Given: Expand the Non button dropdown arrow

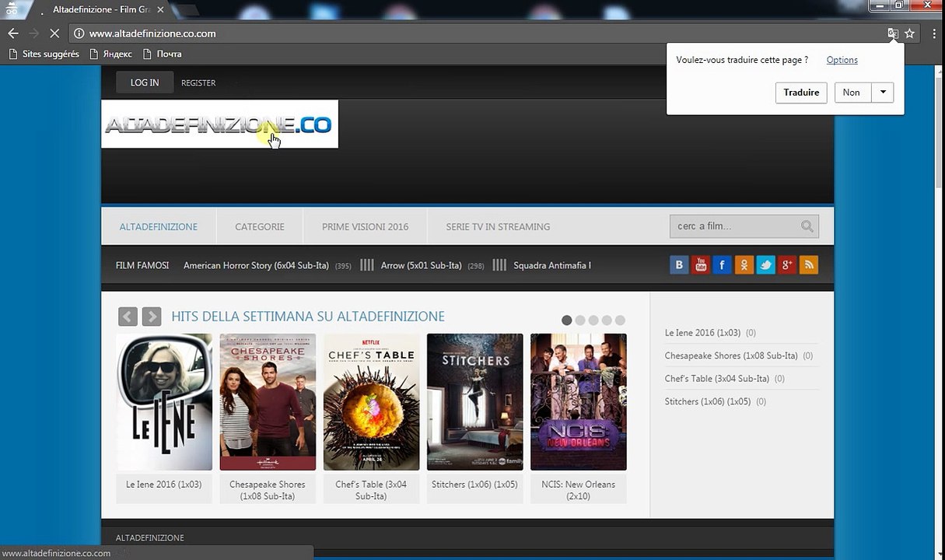Looking at the screenshot, I should click(883, 93).
